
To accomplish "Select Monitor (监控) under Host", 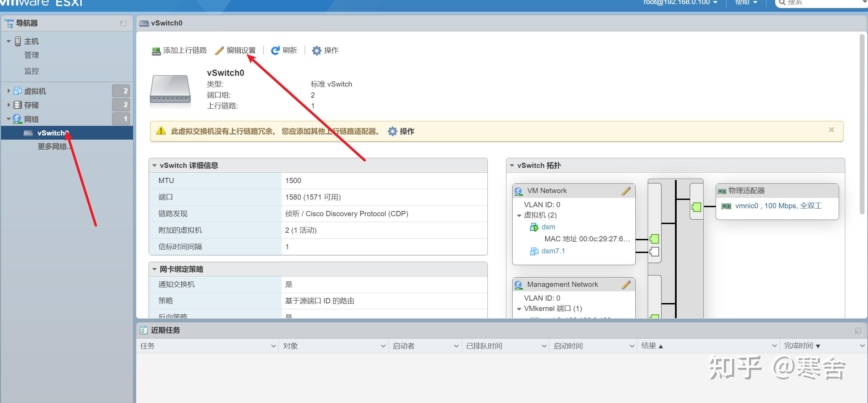I will pos(31,71).
